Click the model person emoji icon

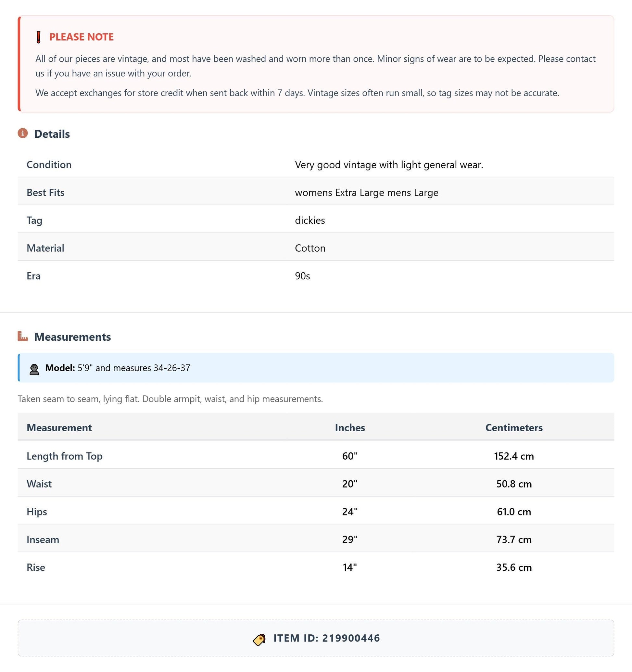[x=34, y=369]
